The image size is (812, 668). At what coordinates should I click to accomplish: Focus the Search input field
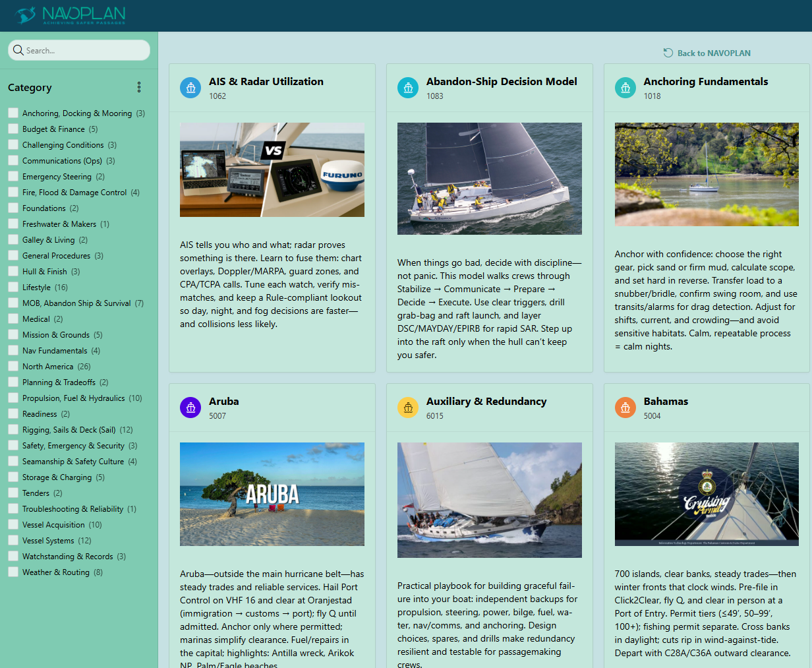point(84,51)
